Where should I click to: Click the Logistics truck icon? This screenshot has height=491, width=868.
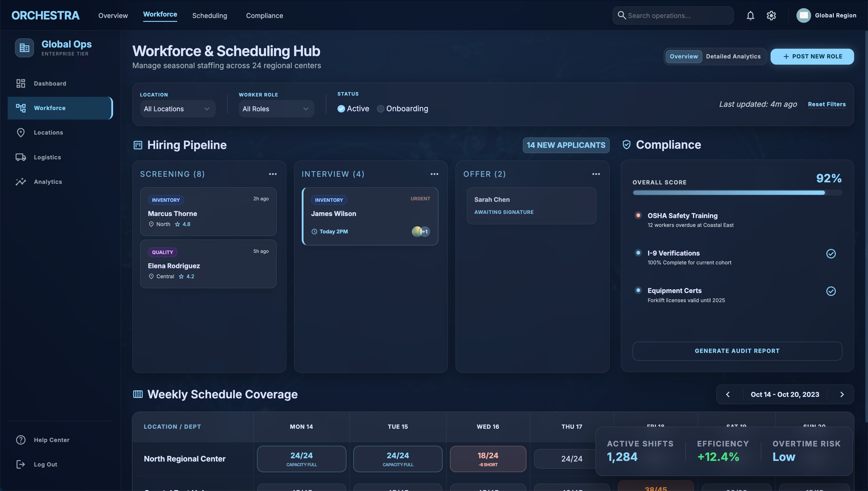click(x=21, y=157)
